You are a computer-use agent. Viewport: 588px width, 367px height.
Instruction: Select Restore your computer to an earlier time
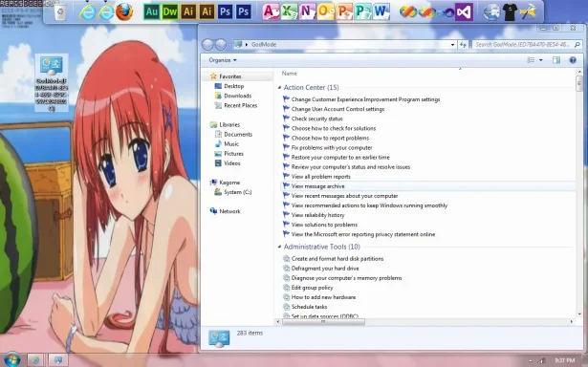(x=340, y=158)
